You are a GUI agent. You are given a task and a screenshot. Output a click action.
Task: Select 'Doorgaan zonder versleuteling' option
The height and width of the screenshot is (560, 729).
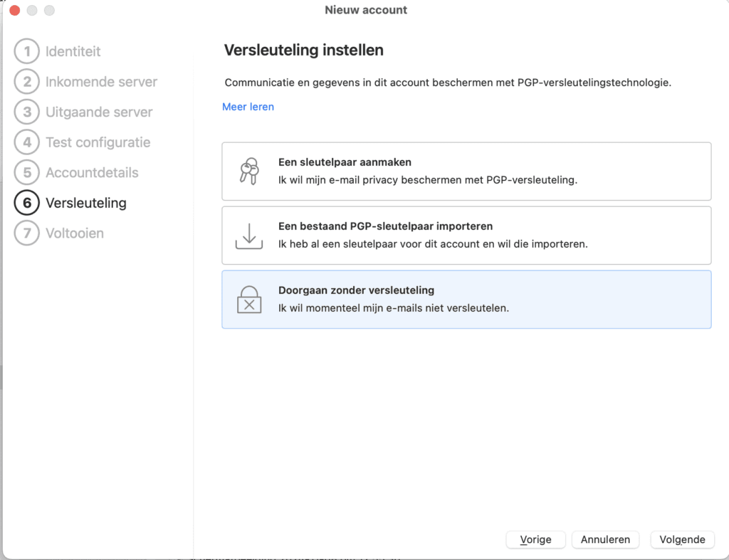[x=466, y=300]
